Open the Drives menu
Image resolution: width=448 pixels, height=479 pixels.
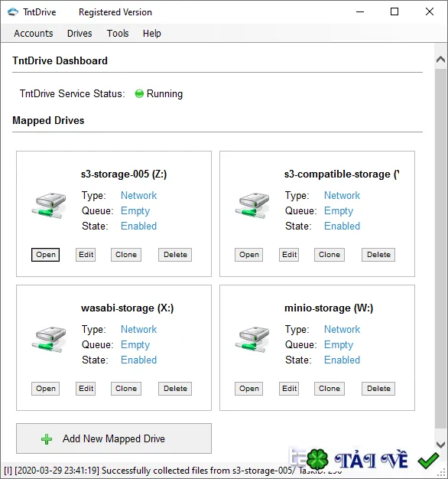(x=80, y=33)
